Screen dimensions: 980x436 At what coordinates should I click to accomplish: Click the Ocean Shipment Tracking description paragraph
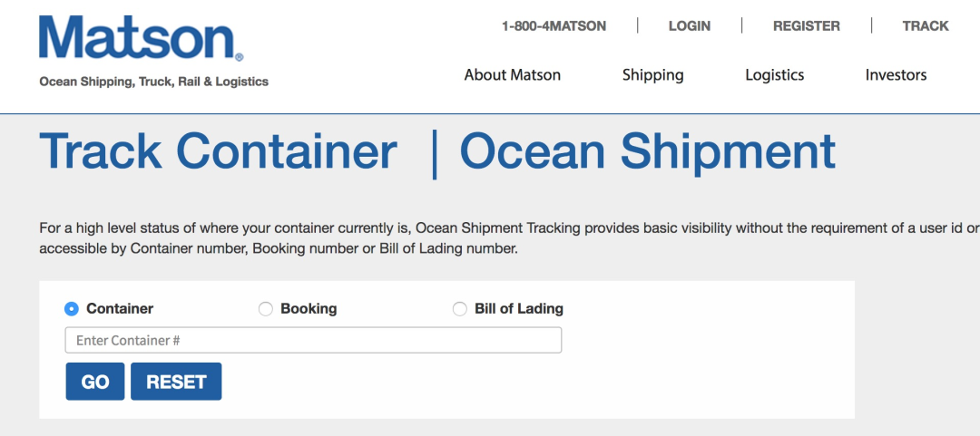pos(509,238)
